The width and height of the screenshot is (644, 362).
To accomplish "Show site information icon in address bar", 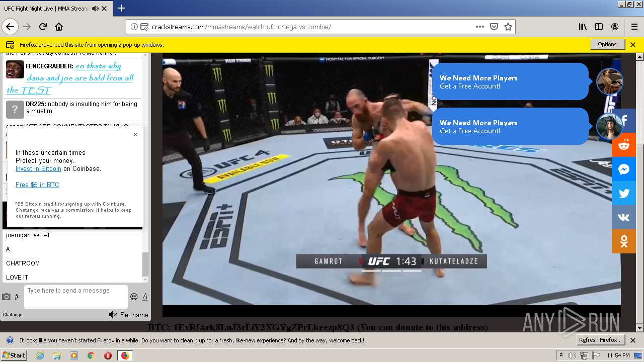I will point(134,27).
